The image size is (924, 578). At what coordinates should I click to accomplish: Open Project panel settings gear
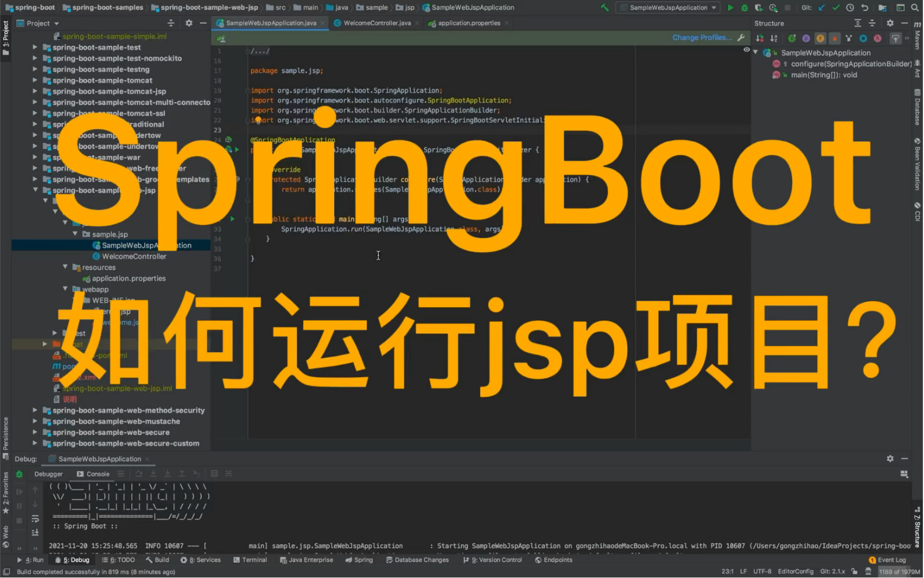point(189,23)
